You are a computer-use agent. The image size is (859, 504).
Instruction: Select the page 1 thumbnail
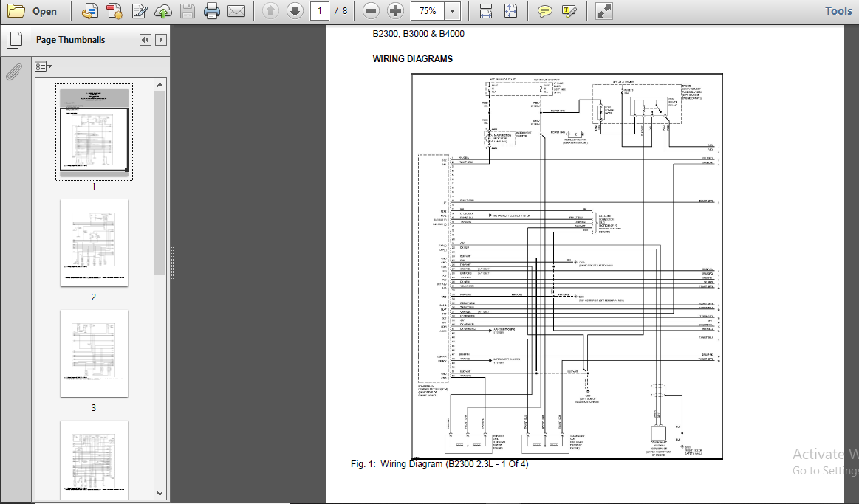[95, 132]
